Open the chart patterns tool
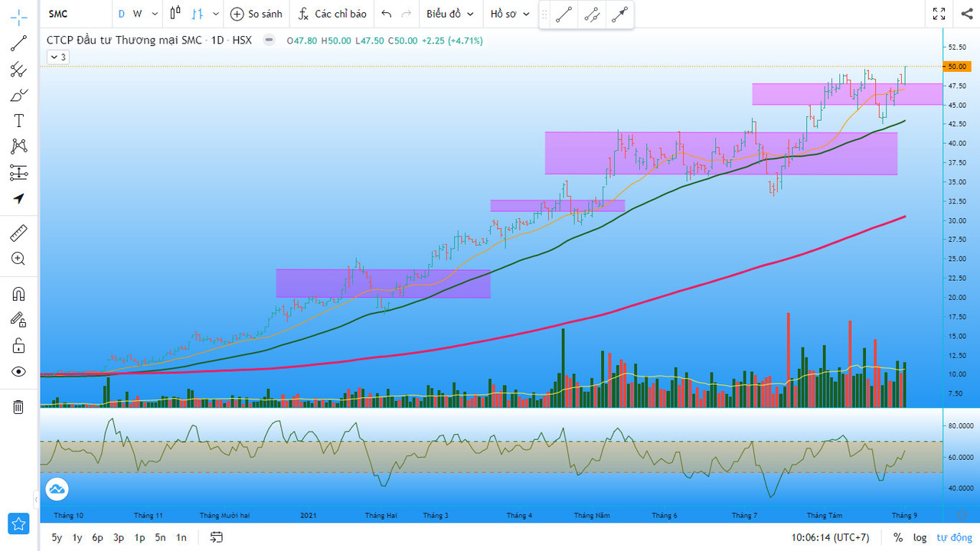Viewport: 980px width, 551px height. tap(18, 146)
